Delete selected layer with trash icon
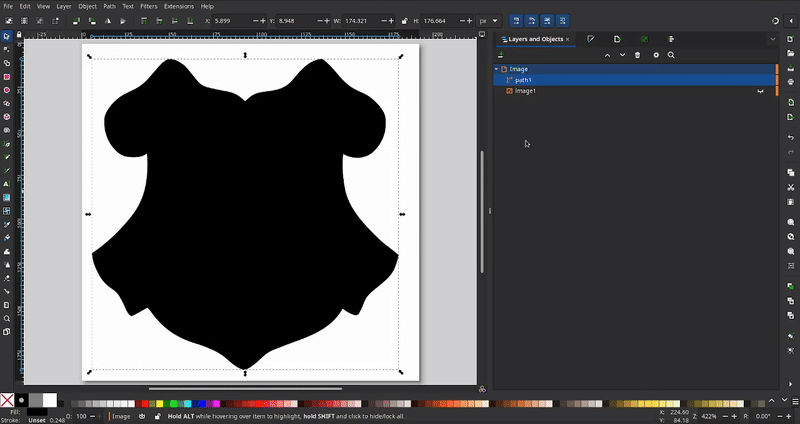This screenshot has height=424, width=800. (638, 55)
